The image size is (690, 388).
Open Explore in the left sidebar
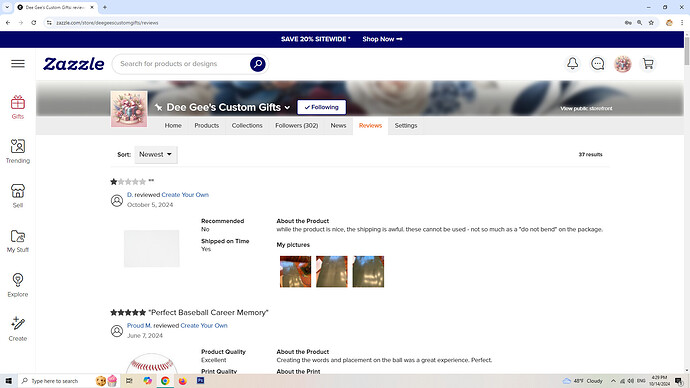[18, 285]
